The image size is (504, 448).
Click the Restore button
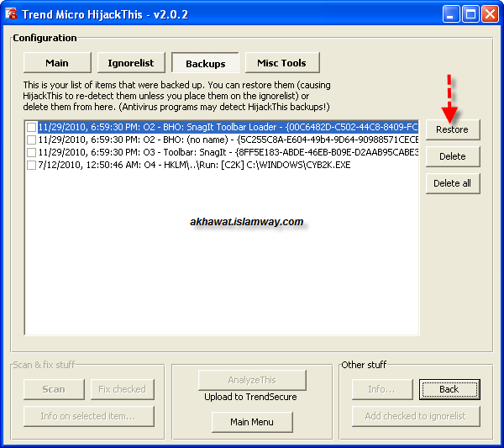coord(453,129)
